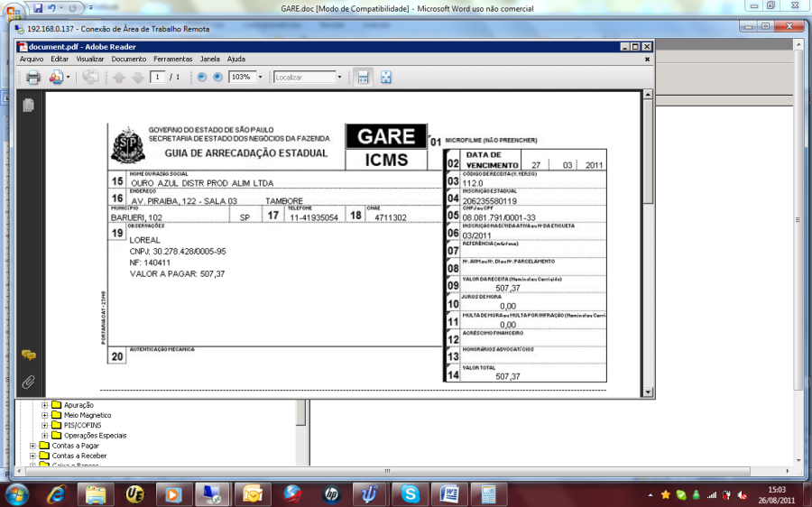Expand the PIS/COFINS folder
812x507 pixels.
(45, 425)
